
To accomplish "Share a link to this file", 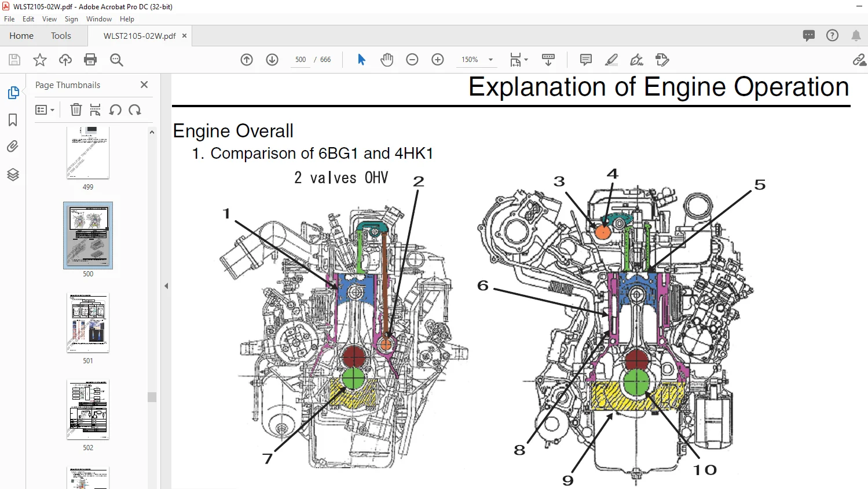I will 859,60.
